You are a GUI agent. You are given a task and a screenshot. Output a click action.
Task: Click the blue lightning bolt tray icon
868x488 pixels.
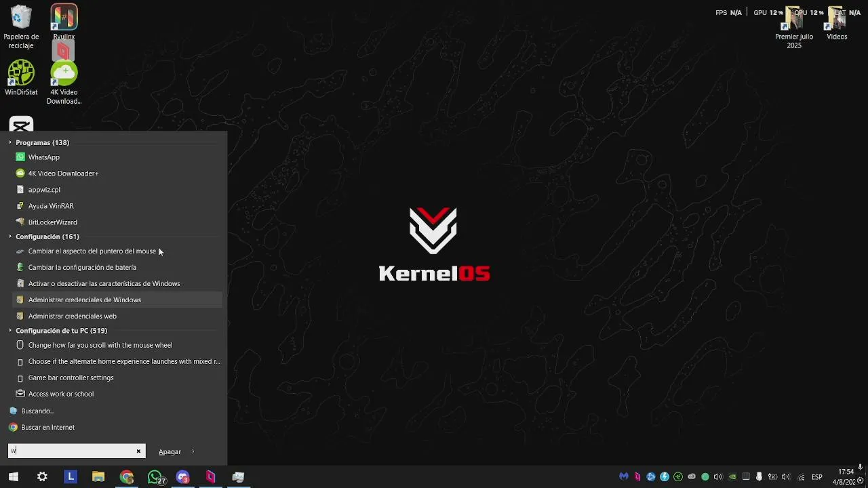tap(665, 476)
